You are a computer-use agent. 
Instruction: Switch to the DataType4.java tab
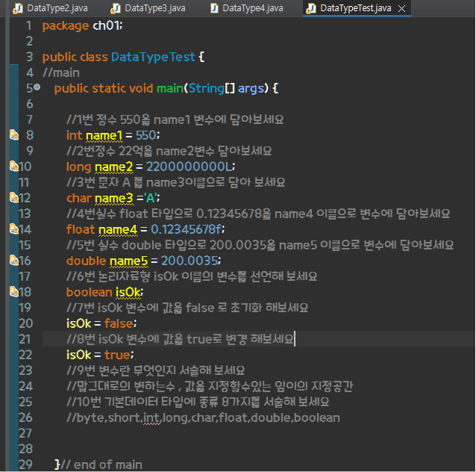[246, 8]
